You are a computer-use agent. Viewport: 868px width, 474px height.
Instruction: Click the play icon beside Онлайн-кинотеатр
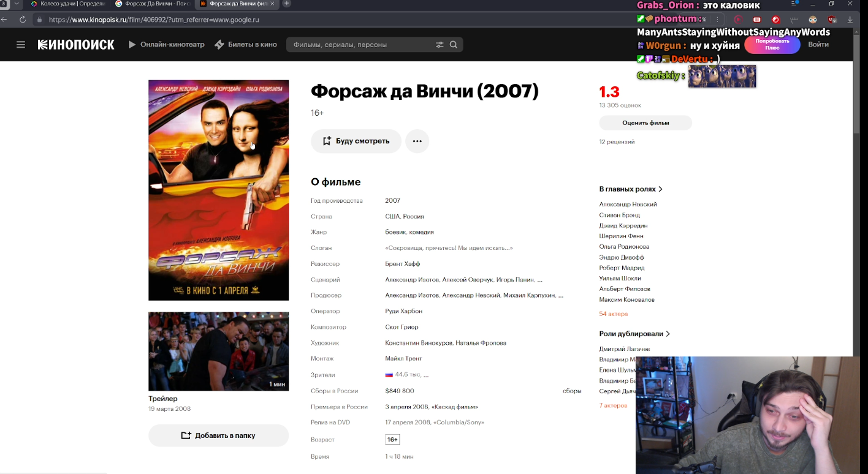tap(132, 45)
